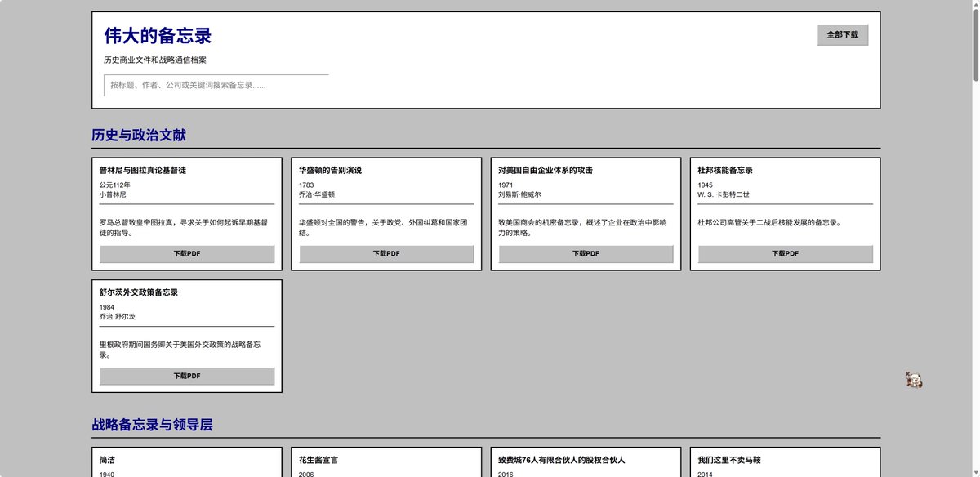The image size is (980, 477).
Task: Download PDF for 舒尔茨外交政策备忘录
Action: pos(187,377)
